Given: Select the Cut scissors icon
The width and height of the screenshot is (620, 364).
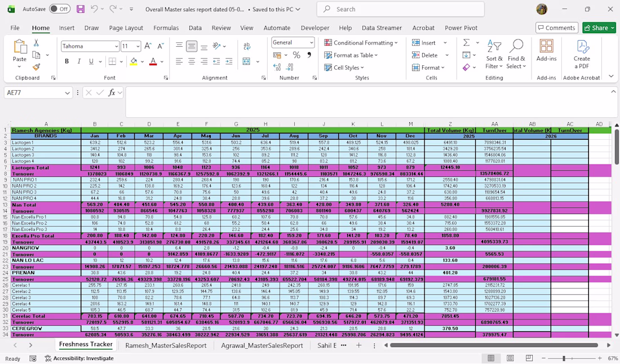Looking at the screenshot, I should [x=36, y=43].
